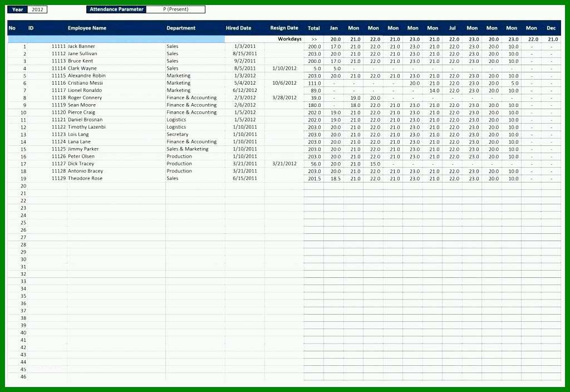Select the Theodore Rose name cell
Image resolution: width=570 pixels, height=392 pixels.
click(85, 178)
